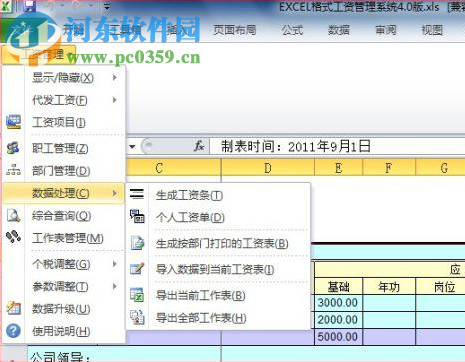Click the 公司领导 row label
The height and width of the screenshot is (362, 465).
coord(60,357)
